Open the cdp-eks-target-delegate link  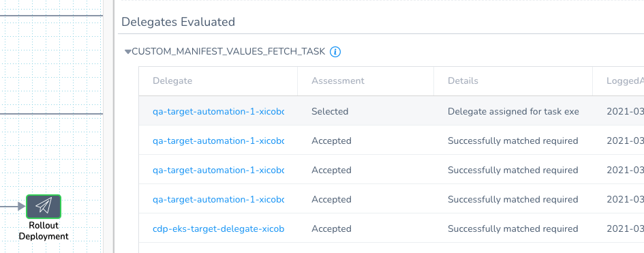click(x=218, y=228)
